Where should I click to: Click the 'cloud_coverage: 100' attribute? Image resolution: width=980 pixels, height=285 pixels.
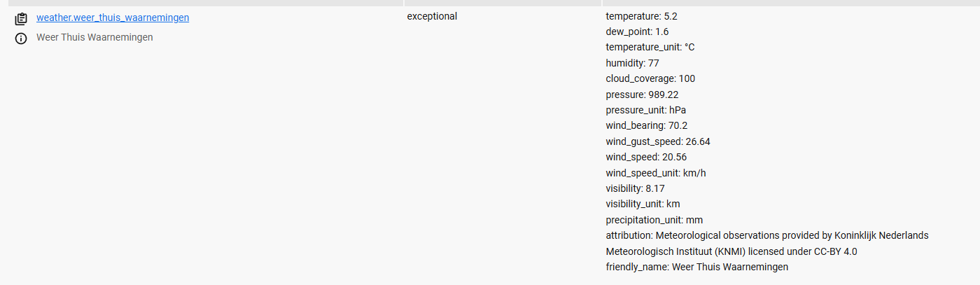coord(650,78)
